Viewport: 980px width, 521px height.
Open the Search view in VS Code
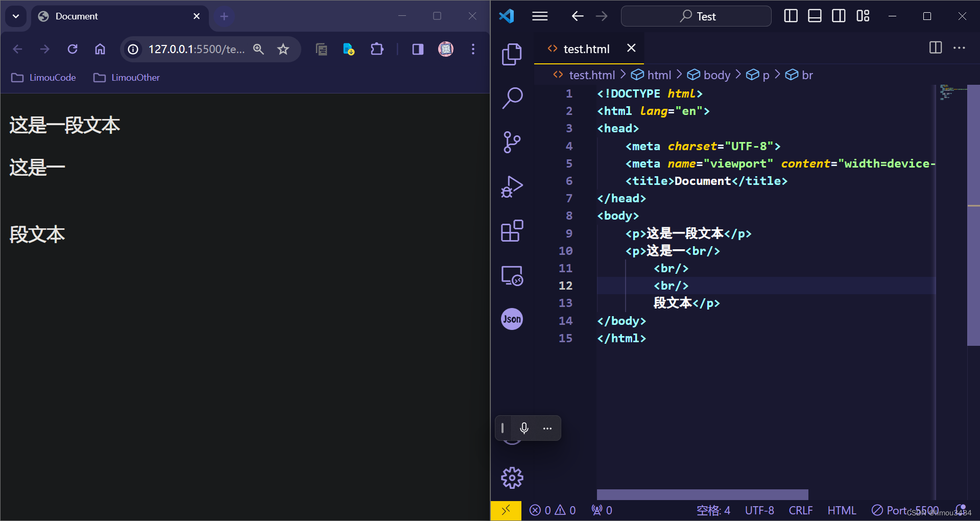click(x=512, y=98)
